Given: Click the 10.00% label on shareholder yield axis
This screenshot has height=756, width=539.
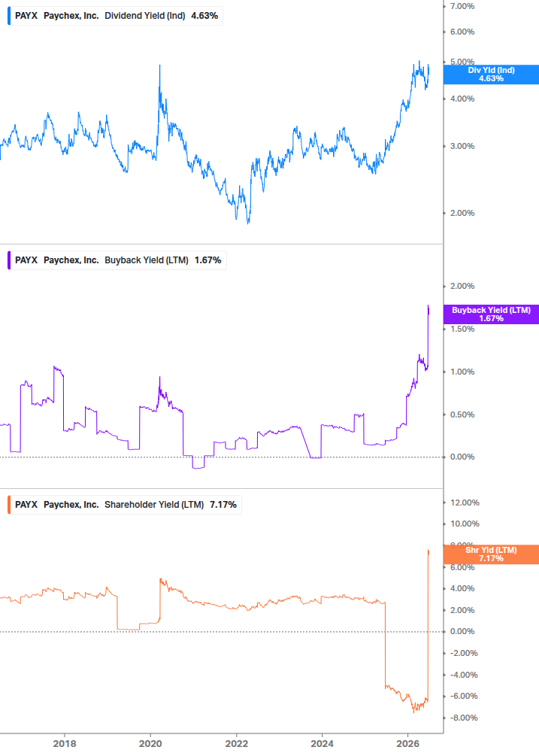Looking at the screenshot, I should tap(465, 524).
